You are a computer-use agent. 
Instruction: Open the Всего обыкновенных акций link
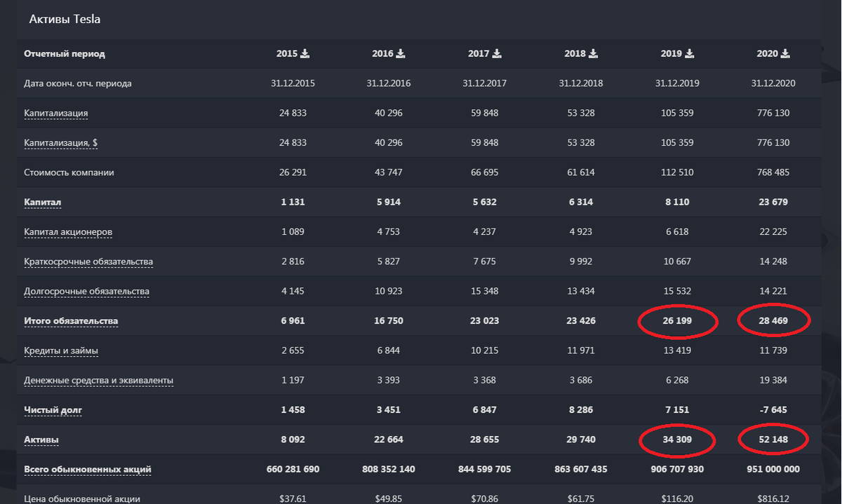[x=88, y=469]
